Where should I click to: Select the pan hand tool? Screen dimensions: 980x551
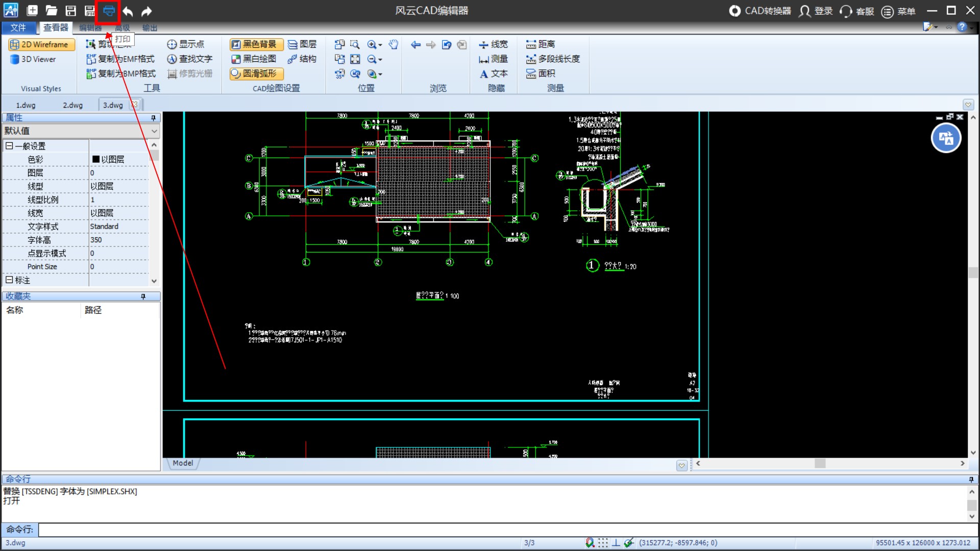click(393, 44)
